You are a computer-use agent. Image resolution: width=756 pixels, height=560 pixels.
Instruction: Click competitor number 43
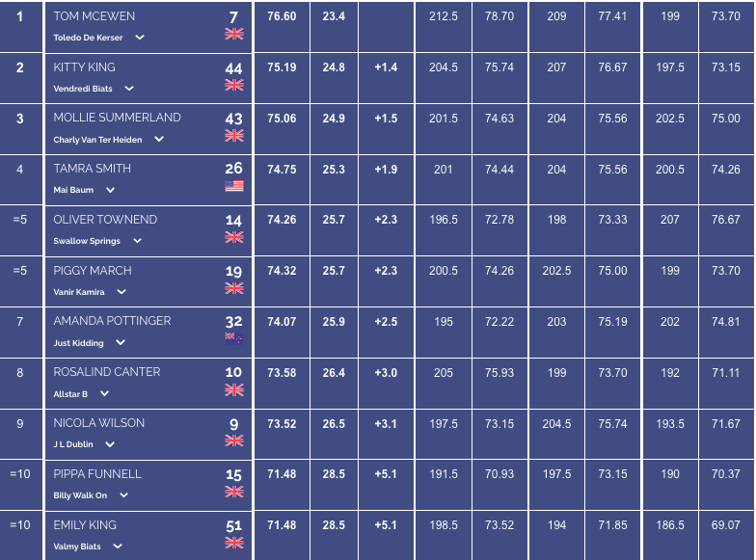(x=233, y=119)
